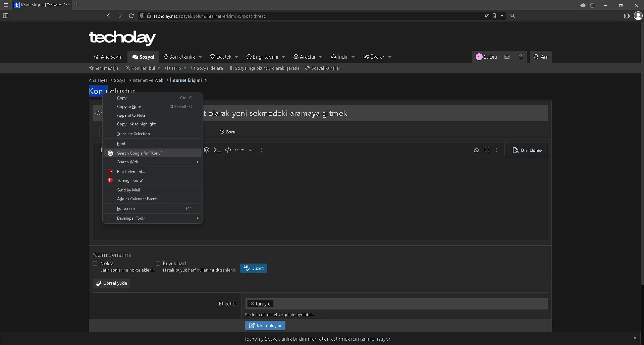This screenshot has height=345, width=644.
Task: Expand the Araçlar dropdown arrow
Action: [x=321, y=57]
